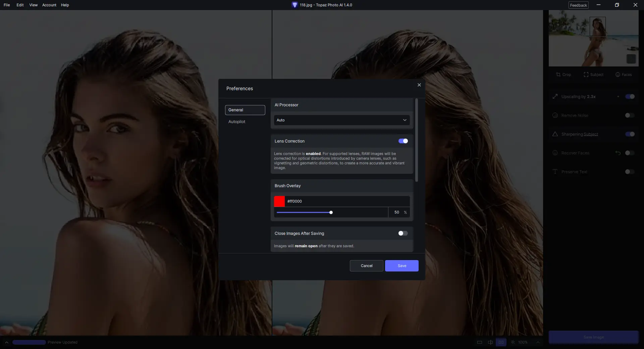Switch to split view layout icon
Viewport: 644px width, 349px height.
pos(490,342)
